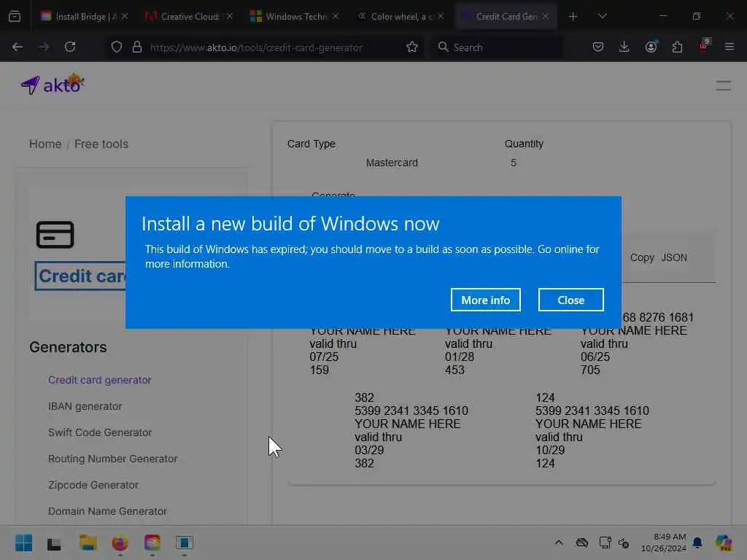Click the browser Search field
The width and height of the screenshot is (747, 560).
click(x=498, y=47)
